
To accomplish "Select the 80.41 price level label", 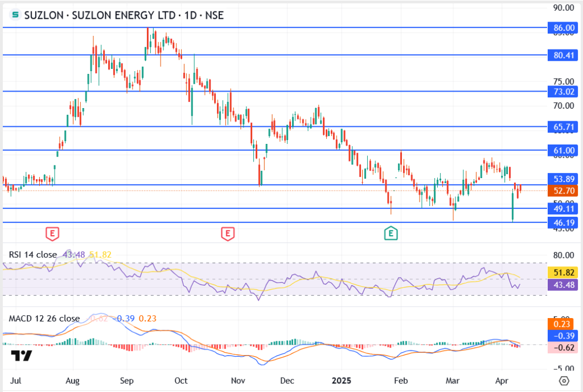I will click(x=562, y=55).
